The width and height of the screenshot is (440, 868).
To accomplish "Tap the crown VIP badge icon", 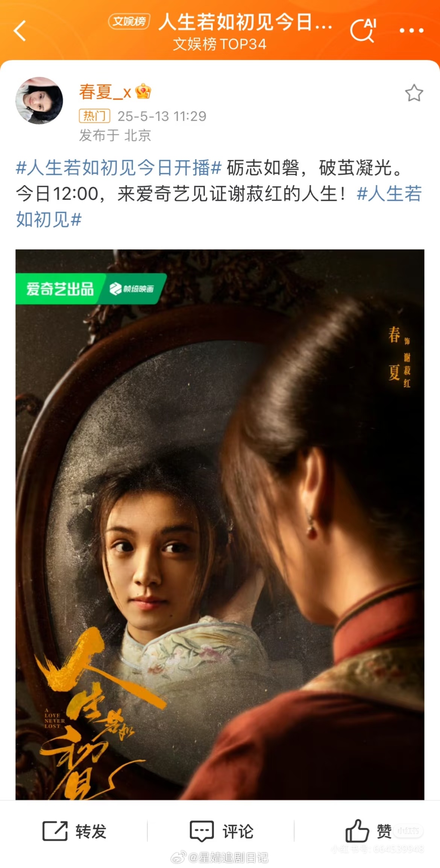I will [143, 91].
